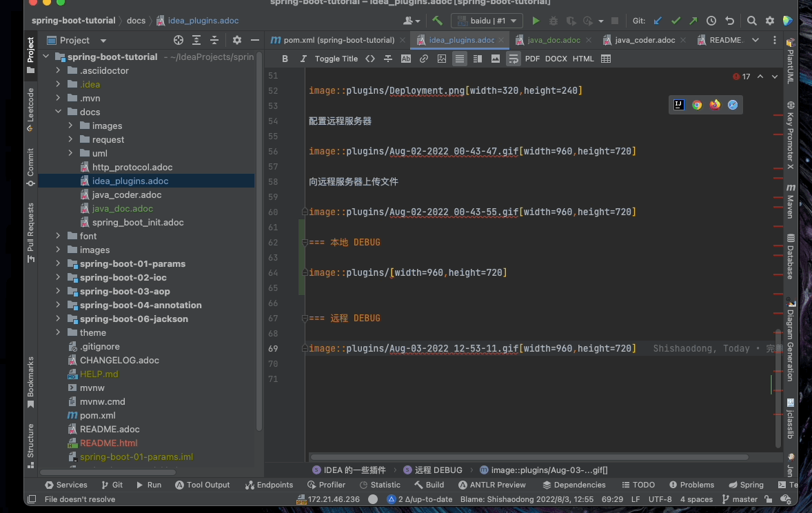Toggle editor-only view mode button
Screen dimensions: 812x513
click(x=460, y=59)
